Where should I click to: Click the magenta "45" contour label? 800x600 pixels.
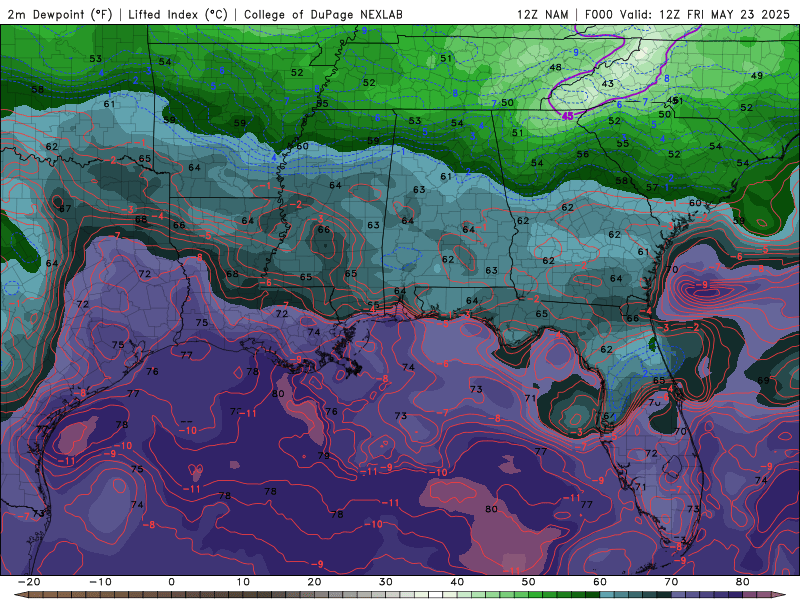(x=567, y=116)
